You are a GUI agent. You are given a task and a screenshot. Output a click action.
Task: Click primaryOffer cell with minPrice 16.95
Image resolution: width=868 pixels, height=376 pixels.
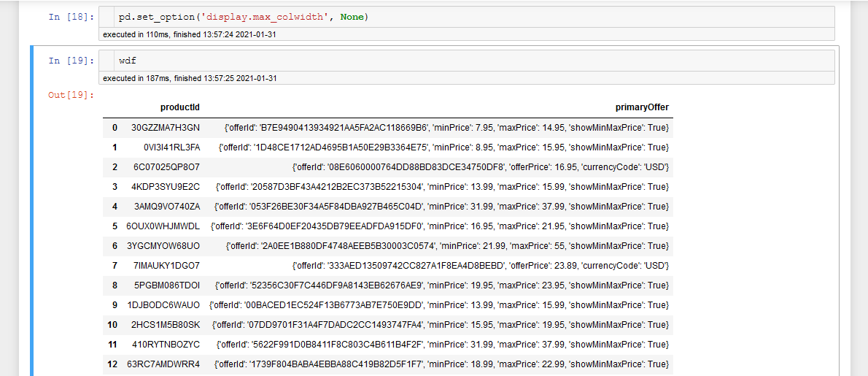tap(440, 226)
